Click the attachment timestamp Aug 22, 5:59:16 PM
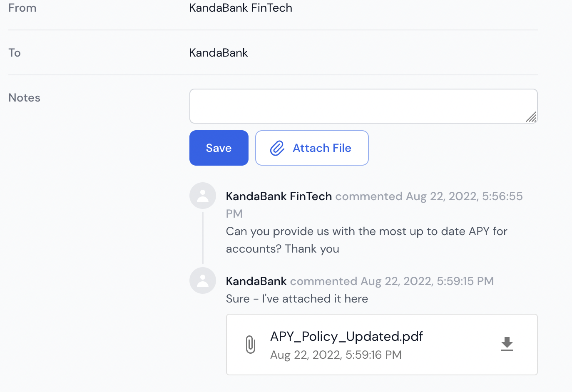This screenshot has width=572, height=392. pyautogui.click(x=336, y=355)
